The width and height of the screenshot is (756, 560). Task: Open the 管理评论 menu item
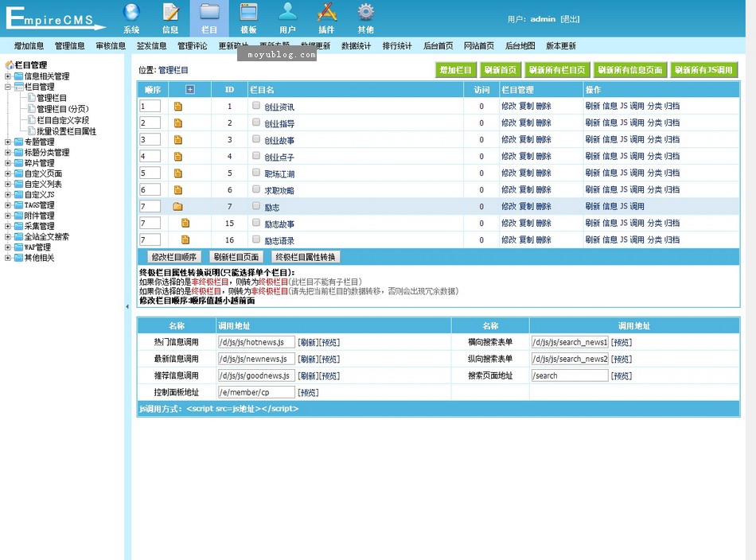click(x=193, y=46)
